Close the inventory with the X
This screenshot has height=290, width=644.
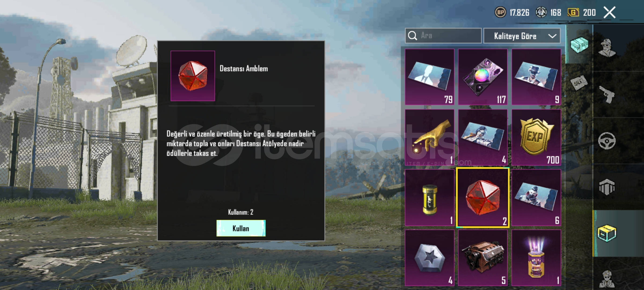pos(609,12)
